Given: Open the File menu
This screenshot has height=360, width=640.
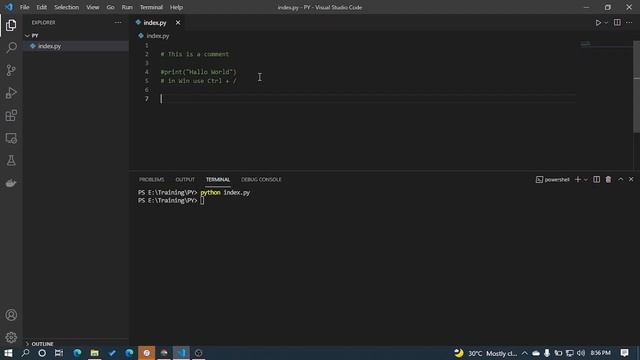Looking at the screenshot, I should click(x=24, y=7).
